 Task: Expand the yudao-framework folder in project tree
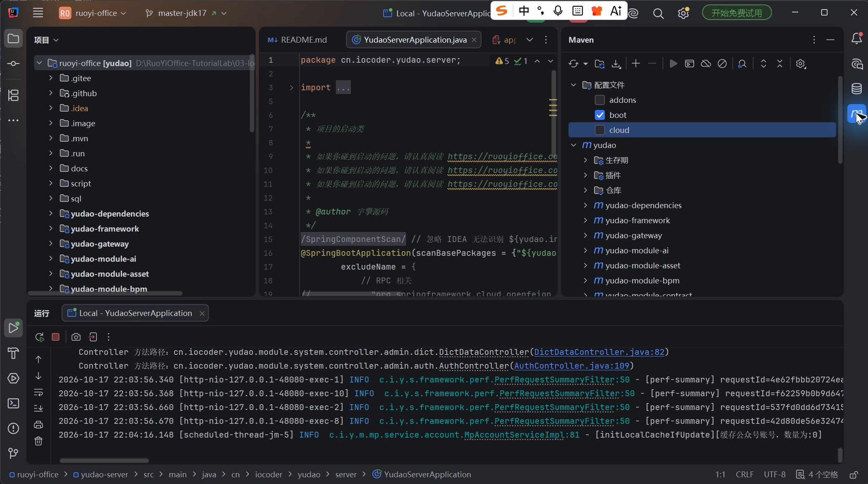tap(51, 229)
